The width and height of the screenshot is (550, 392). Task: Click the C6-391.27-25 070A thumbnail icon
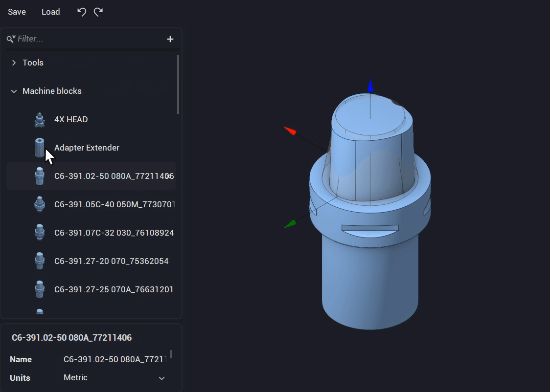[40, 289]
